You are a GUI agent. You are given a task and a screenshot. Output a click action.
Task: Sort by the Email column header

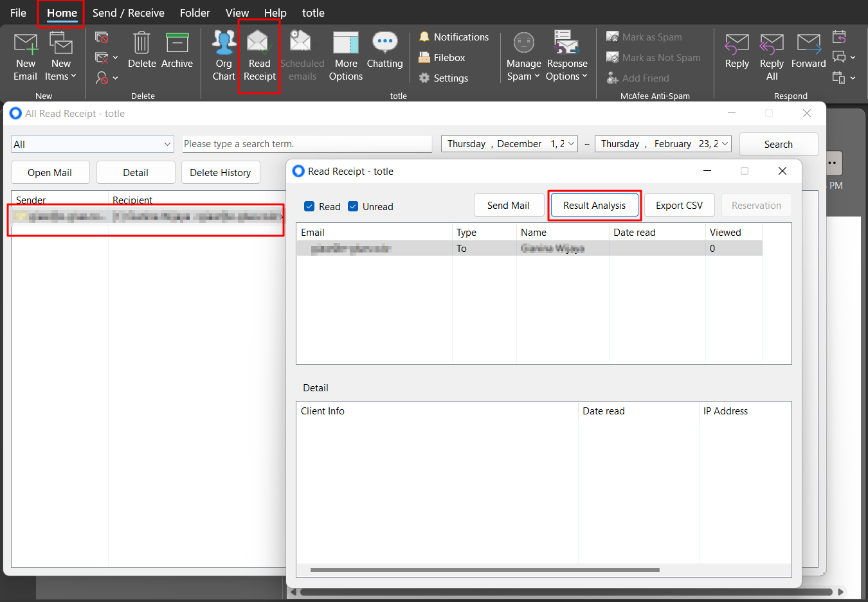pos(374,233)
